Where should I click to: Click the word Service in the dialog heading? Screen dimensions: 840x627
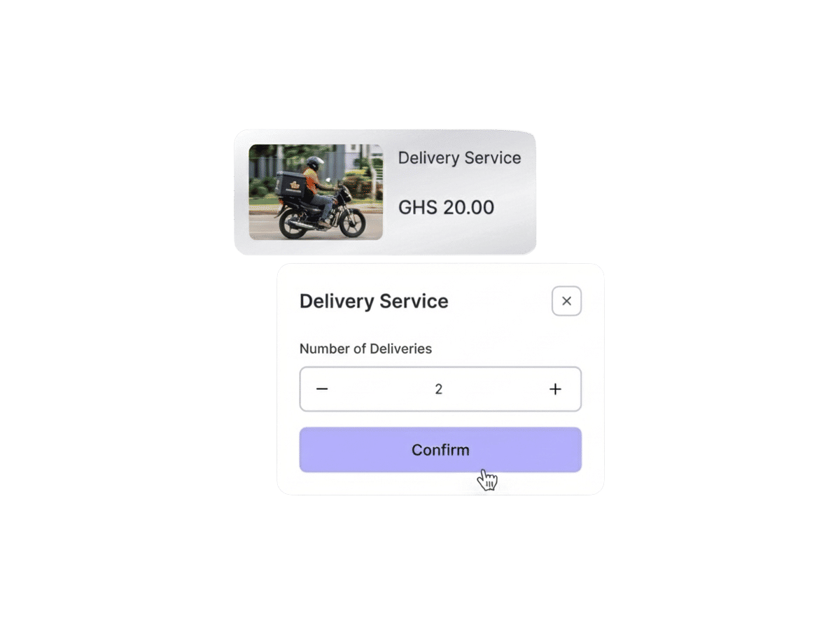pos(414,302)
